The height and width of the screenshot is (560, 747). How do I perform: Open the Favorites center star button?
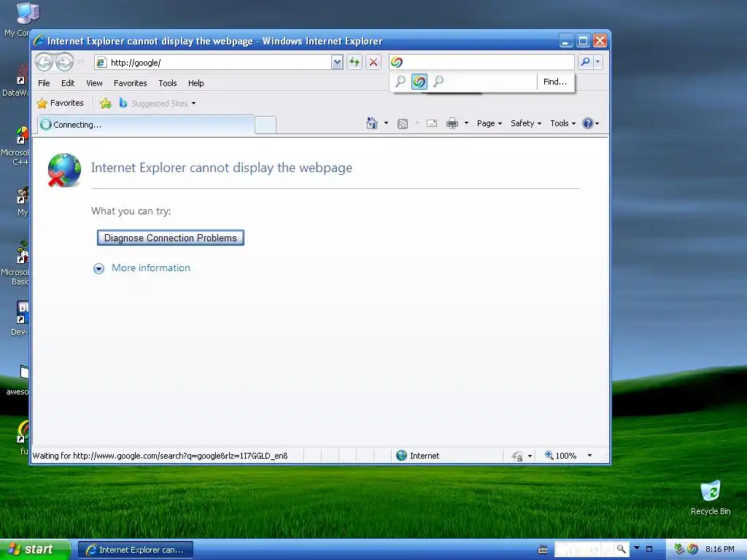(60, 103)
